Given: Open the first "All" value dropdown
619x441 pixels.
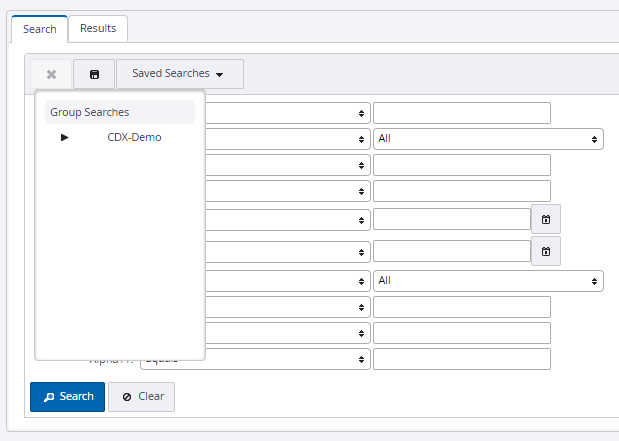Looking at the screenshot, I should pos(488,139).
